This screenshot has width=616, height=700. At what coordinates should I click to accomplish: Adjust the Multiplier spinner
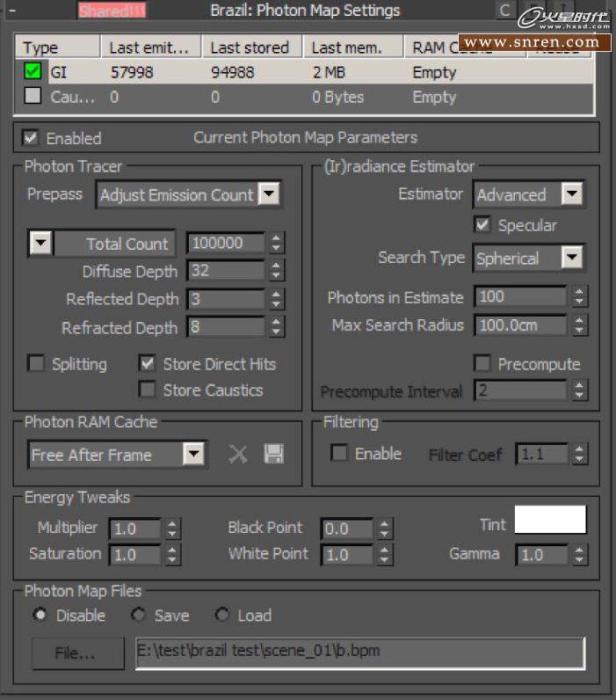click(x=171, y=529)
